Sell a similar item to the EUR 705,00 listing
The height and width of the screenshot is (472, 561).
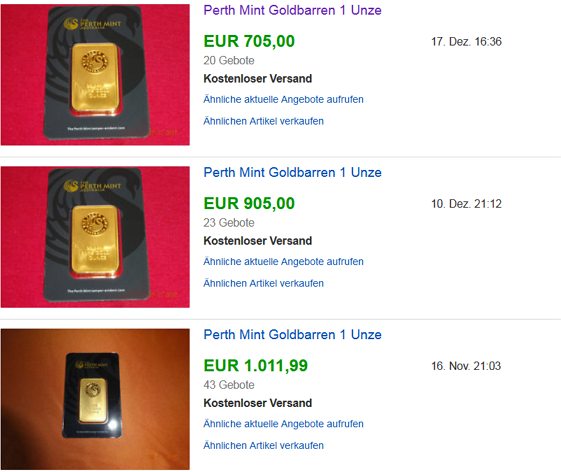pos(263,121)
